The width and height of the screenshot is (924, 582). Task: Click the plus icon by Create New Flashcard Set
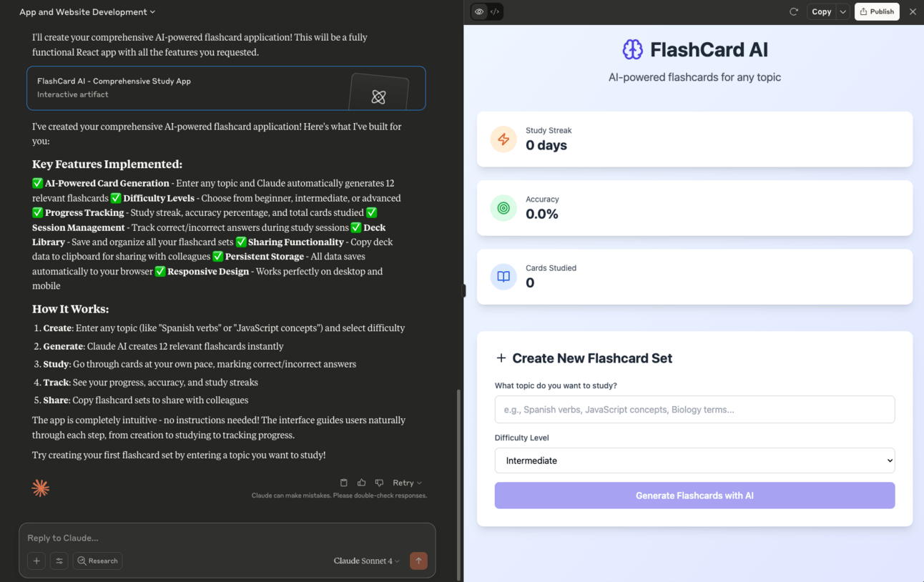[x=501, y=358]
